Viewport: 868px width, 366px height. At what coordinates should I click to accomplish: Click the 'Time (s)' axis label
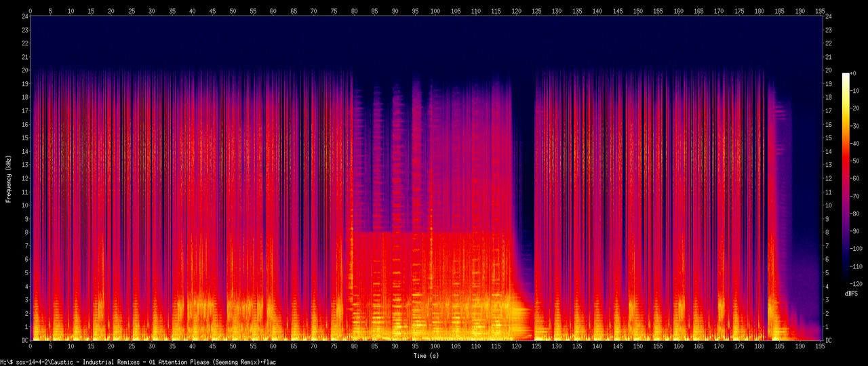click(x=427, y=356)
